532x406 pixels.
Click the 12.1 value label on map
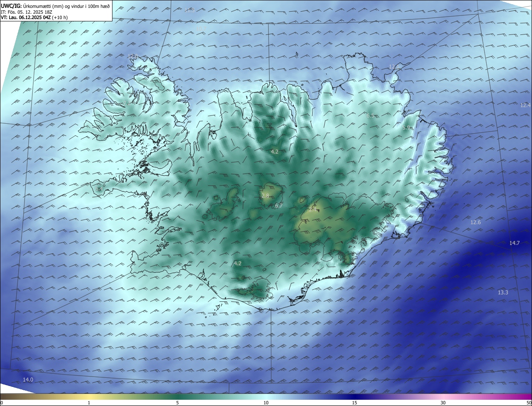tap(394, 66)
